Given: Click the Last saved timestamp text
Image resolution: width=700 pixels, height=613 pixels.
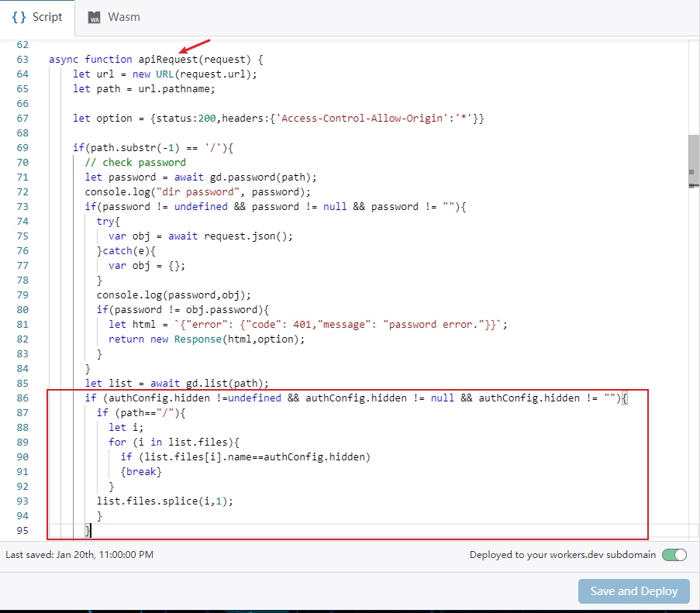Looking at the screenshot, I should (79, 555).
